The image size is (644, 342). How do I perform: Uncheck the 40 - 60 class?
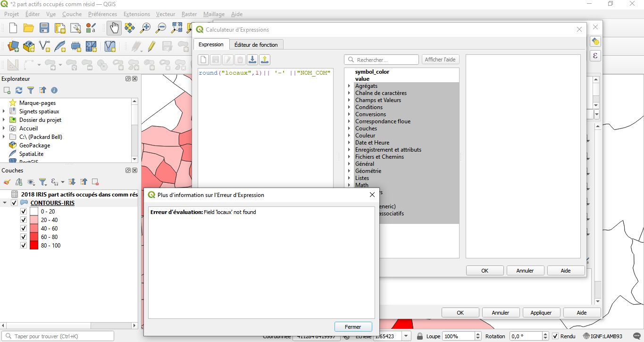24,229
